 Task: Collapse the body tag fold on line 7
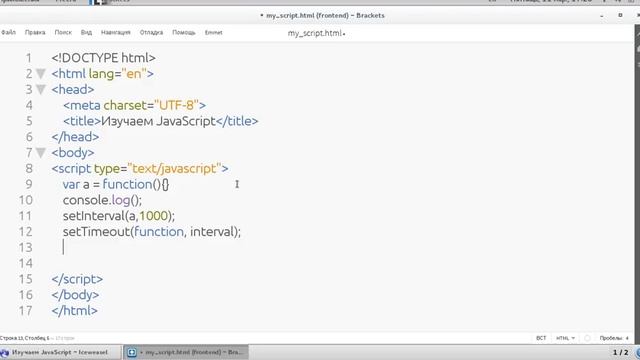[40, 153]
